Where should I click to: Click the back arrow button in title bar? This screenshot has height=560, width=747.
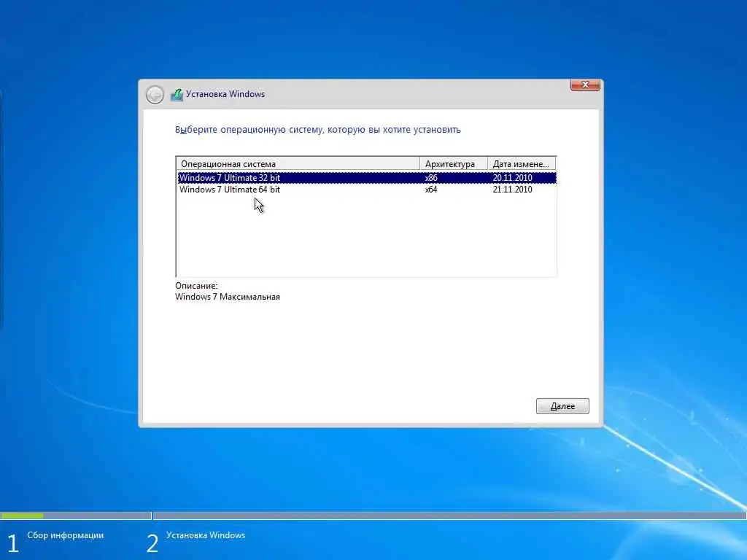(x=155, y=95)
